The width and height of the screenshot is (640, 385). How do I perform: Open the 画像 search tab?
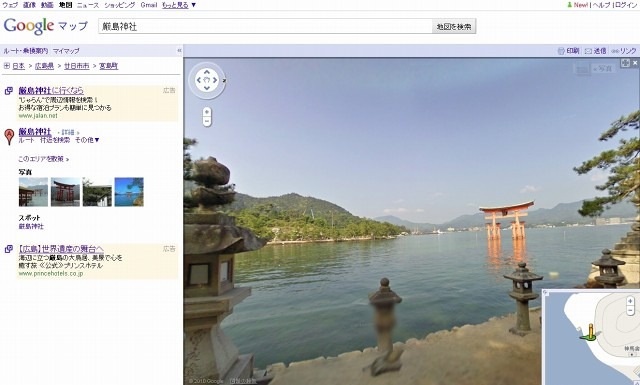pyautogui.click(x=29, y=5)
